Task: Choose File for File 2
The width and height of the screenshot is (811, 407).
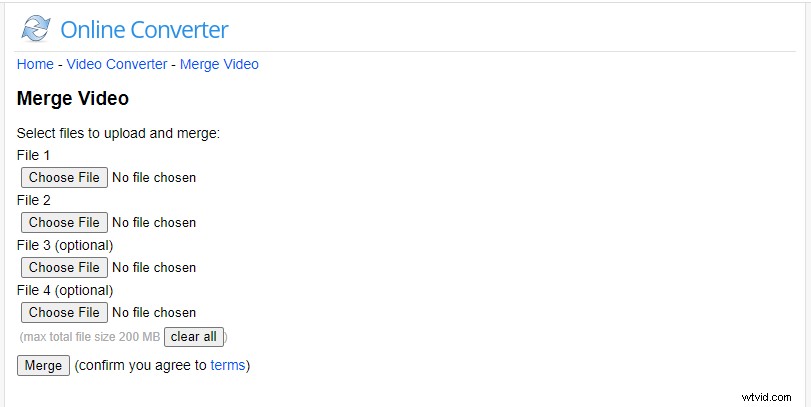Action: pyautogui.click(x=64, y=222)
